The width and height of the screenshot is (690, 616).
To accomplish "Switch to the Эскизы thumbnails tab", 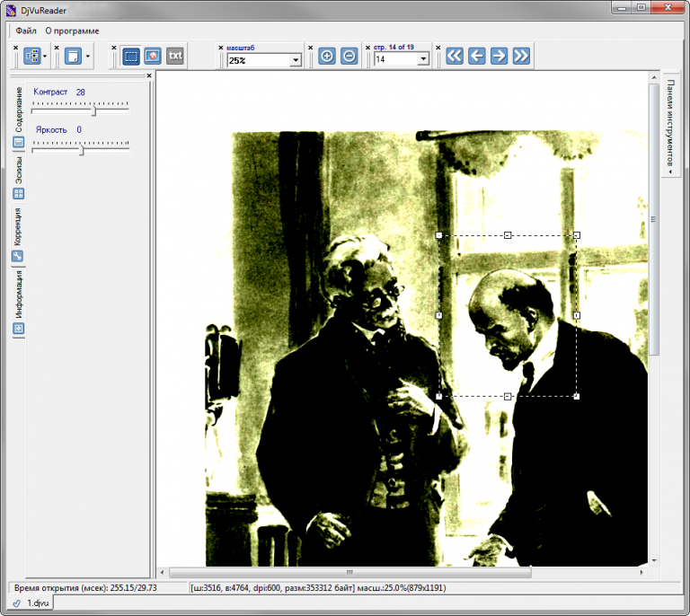I will (x=18, y=170).
